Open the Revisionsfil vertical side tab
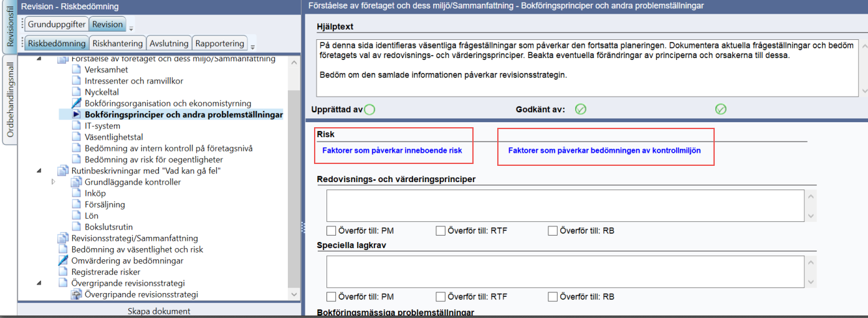The width and height of the screenshot is (868, 318). pos(9,27)
